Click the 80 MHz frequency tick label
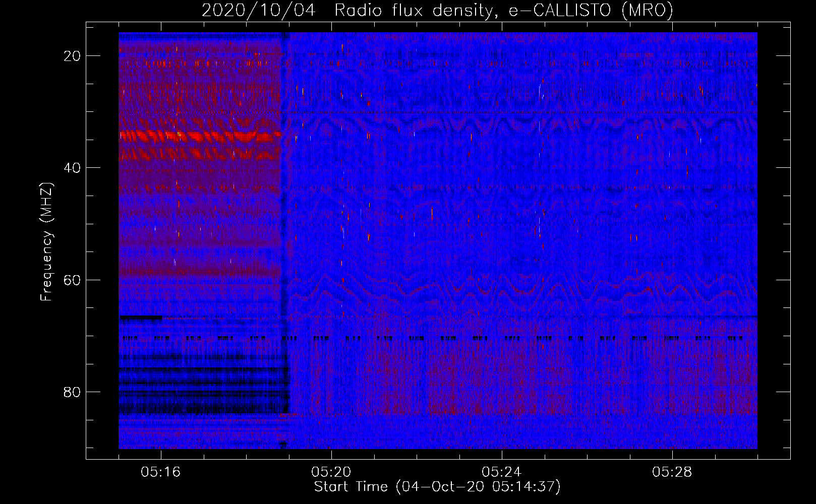Viewport: 816px width, 504px height. point(72,392)
